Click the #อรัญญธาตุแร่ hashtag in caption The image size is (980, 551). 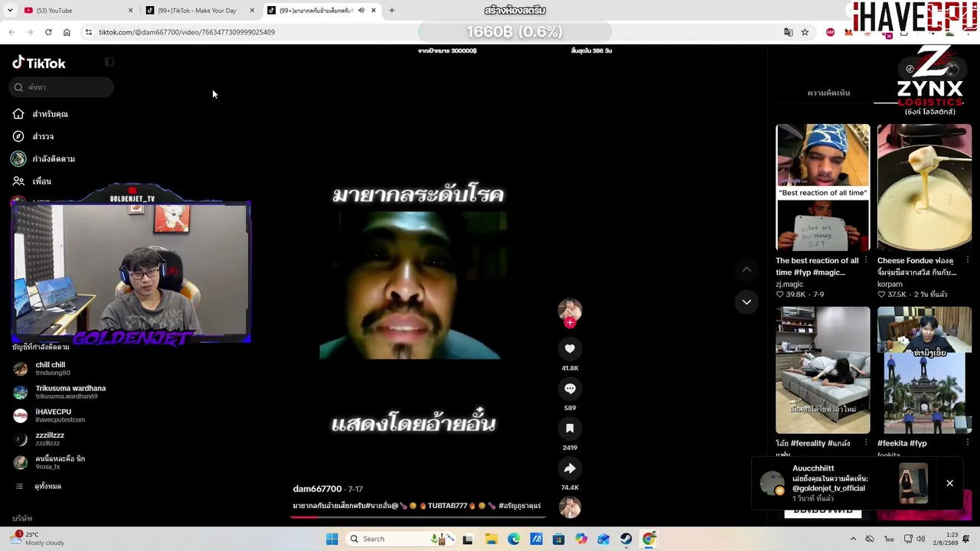point(519,506)
